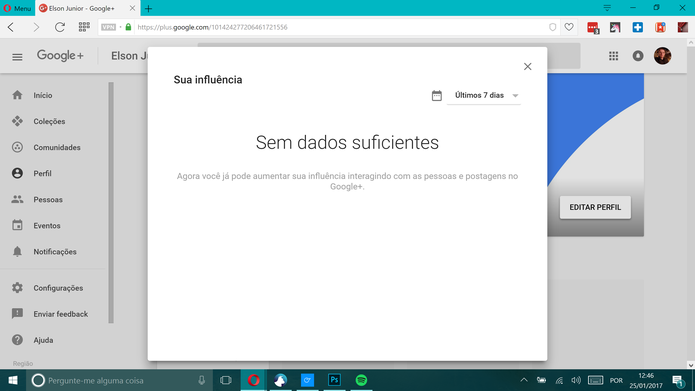
Task: Close the Elson Junior - Google+ tab
Action: [x=132, y=8]
